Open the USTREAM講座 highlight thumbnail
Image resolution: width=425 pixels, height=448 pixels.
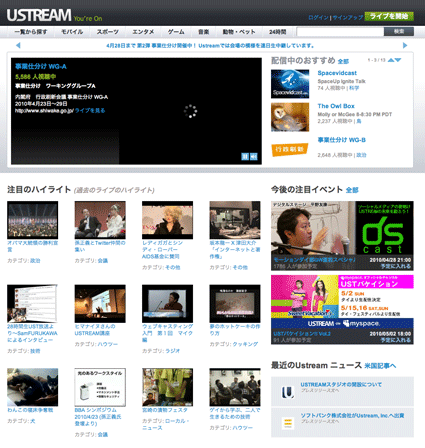100,303
